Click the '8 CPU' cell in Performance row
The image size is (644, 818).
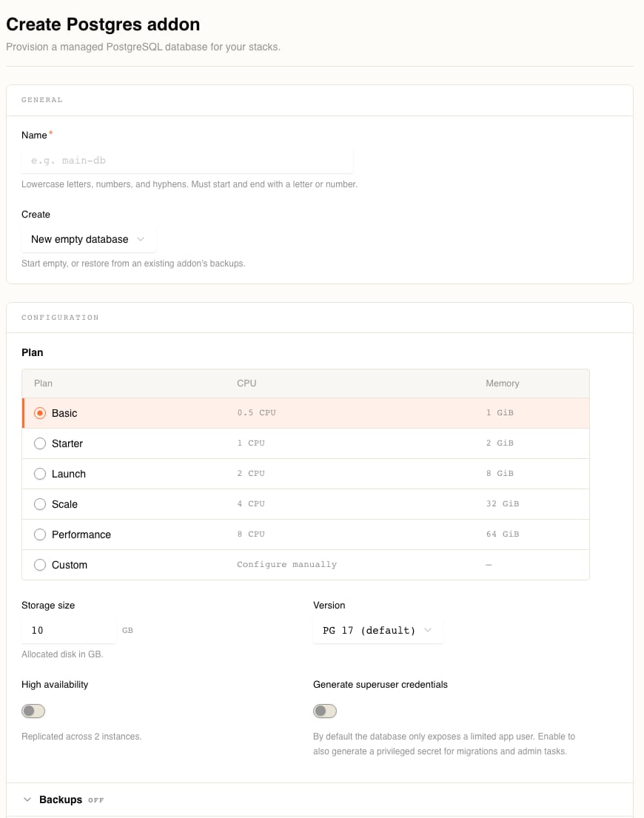pos(251,534)
